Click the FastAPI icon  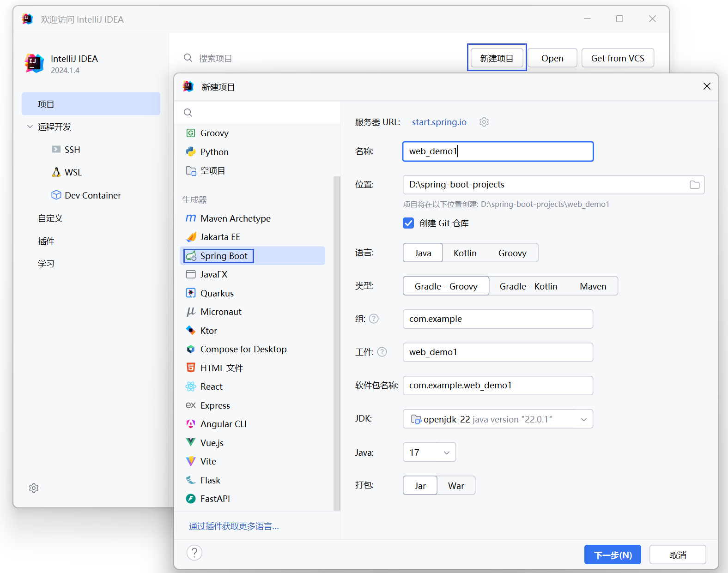click(x=191, y=499)
